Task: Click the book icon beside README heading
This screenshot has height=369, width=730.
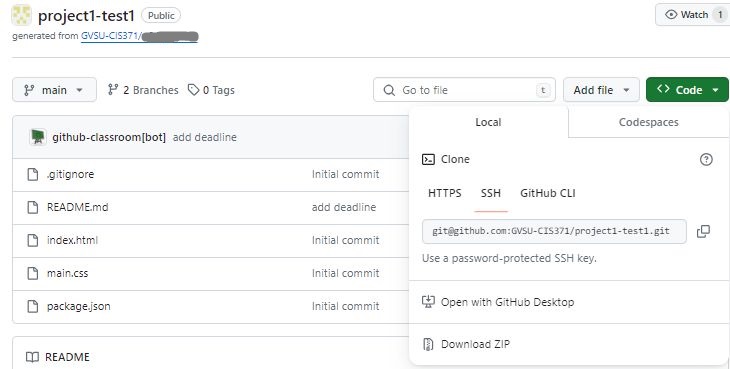Action: pos(32,357)
